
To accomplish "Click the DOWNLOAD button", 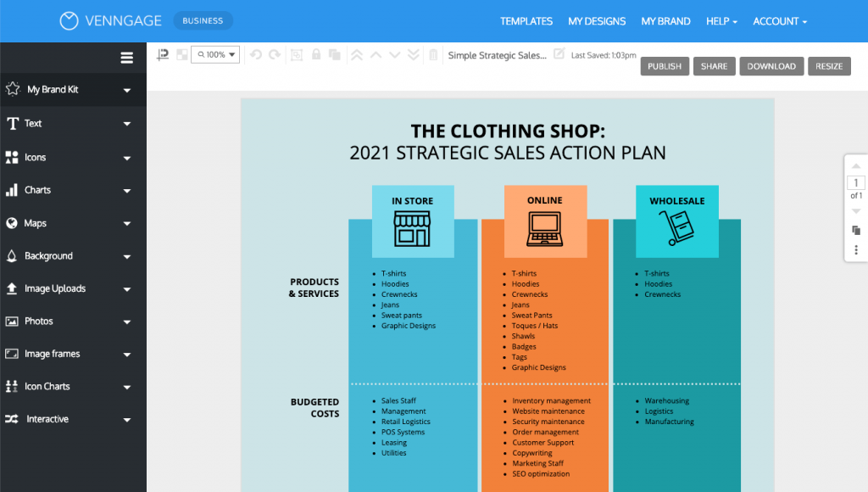I will coord(771,65).
